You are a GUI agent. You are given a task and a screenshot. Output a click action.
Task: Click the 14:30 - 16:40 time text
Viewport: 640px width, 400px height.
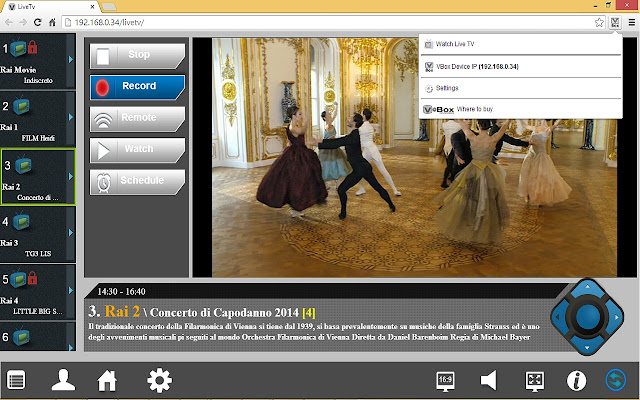click(121, 291)
